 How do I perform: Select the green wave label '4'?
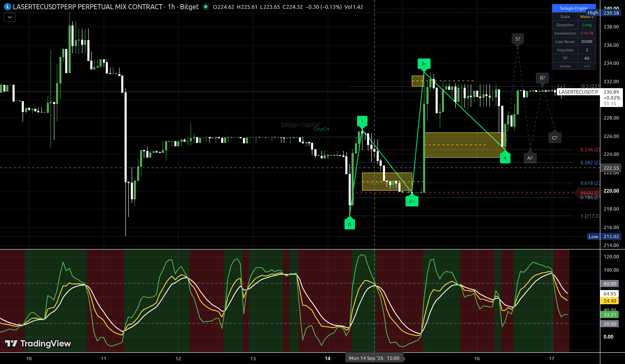tap(505, 157)
